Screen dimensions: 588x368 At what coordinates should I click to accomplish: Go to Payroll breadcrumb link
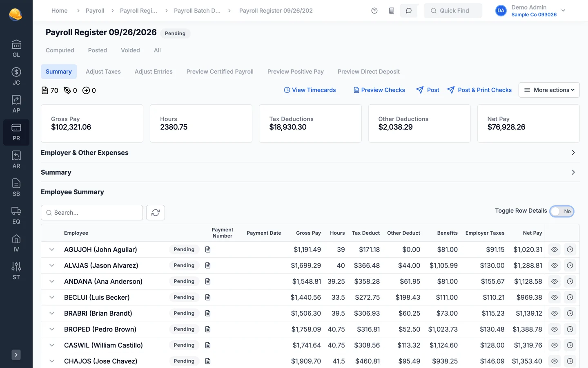coord(95,11)
